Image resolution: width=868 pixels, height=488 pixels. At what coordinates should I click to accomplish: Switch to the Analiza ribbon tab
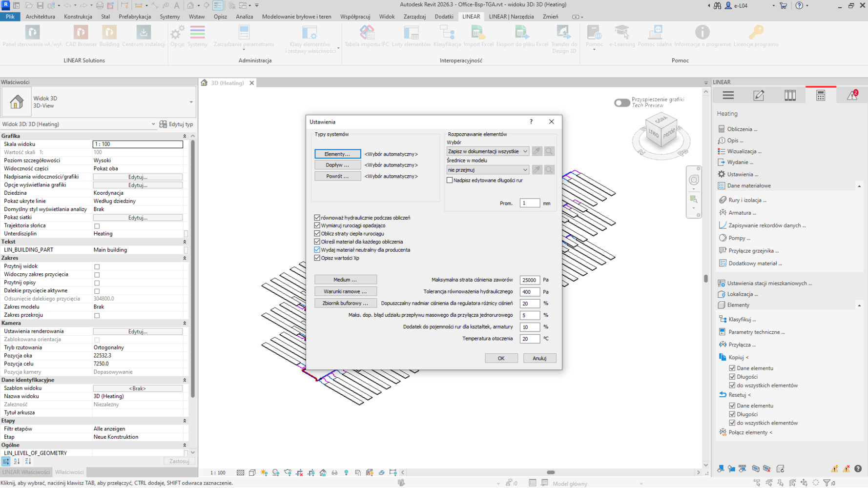[x=244, y=17]
